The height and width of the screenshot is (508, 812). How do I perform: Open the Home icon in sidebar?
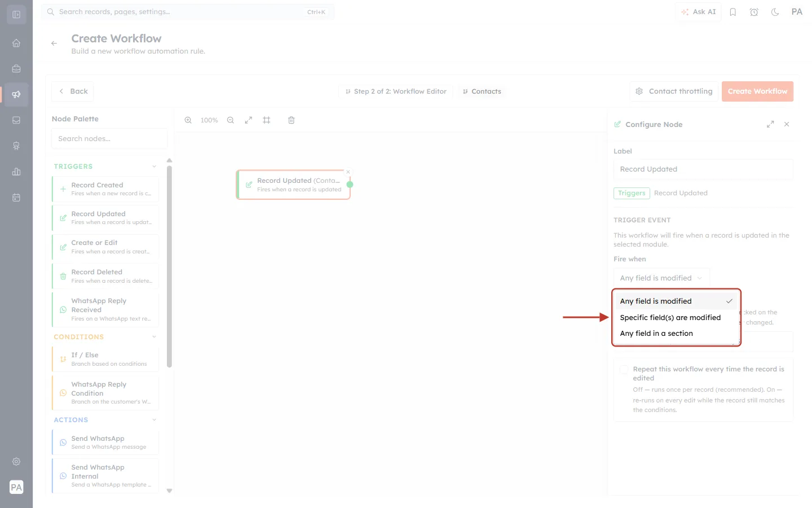[16, 43]
